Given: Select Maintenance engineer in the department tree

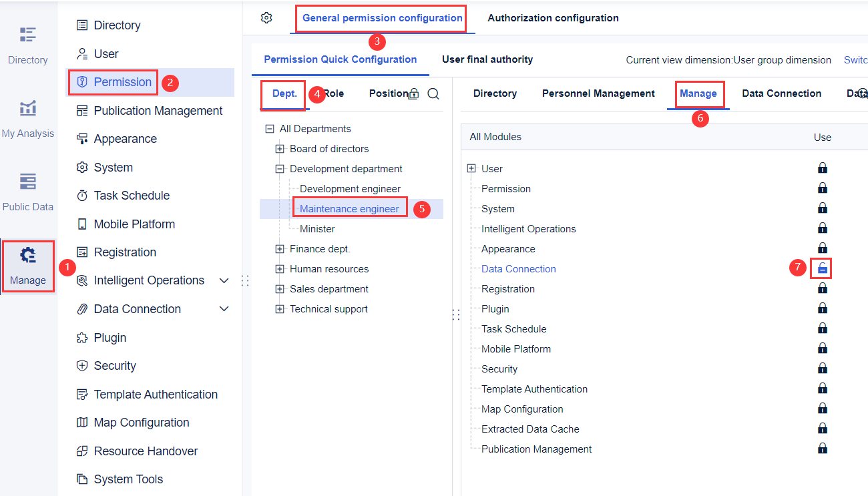Looking at the screenshot, I should click(x=350, y=207).
